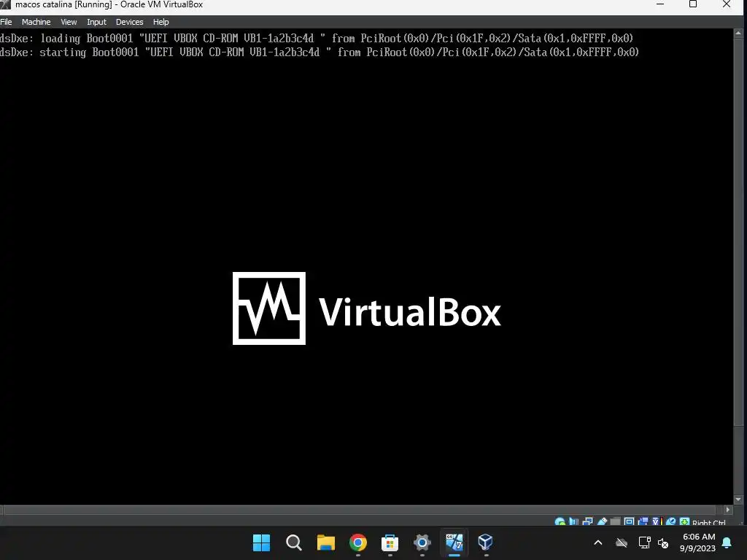Click the shared folders status icon

(615, 522)
